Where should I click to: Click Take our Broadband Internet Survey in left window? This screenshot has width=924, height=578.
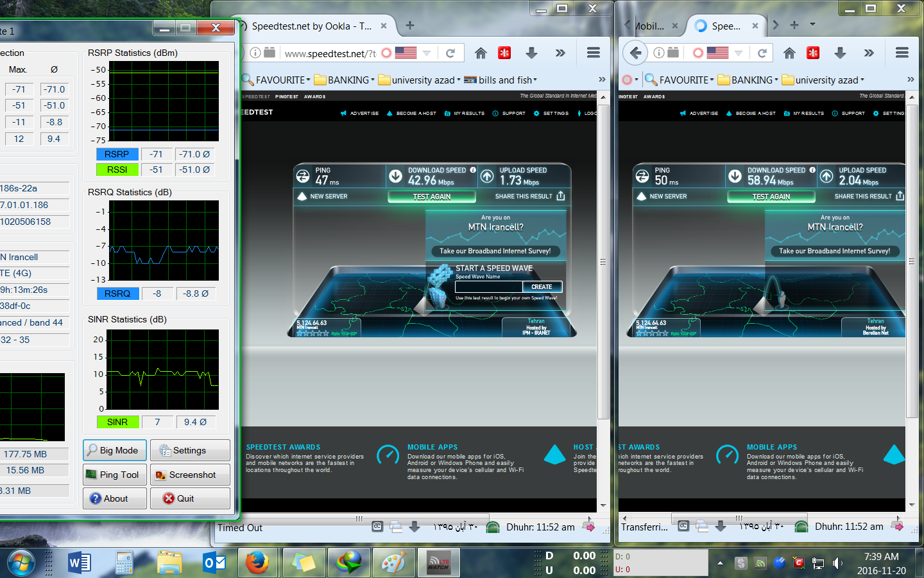click(495, 251)
